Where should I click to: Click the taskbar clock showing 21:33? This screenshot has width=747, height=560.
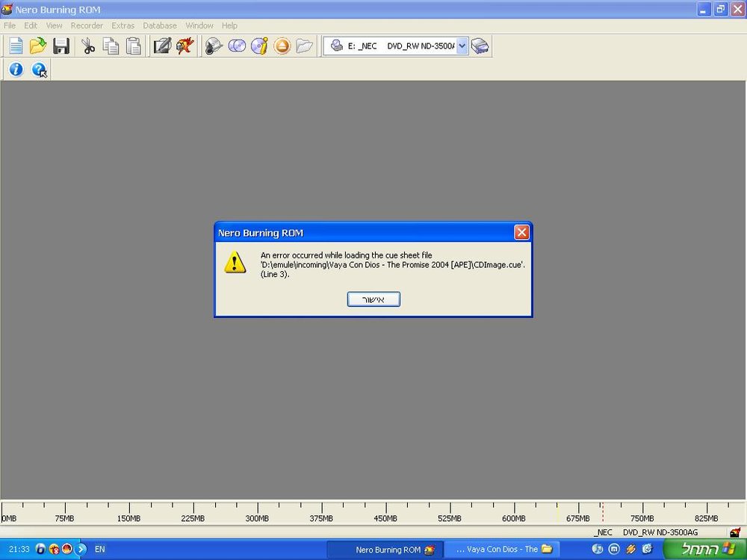tap(19, 549)
